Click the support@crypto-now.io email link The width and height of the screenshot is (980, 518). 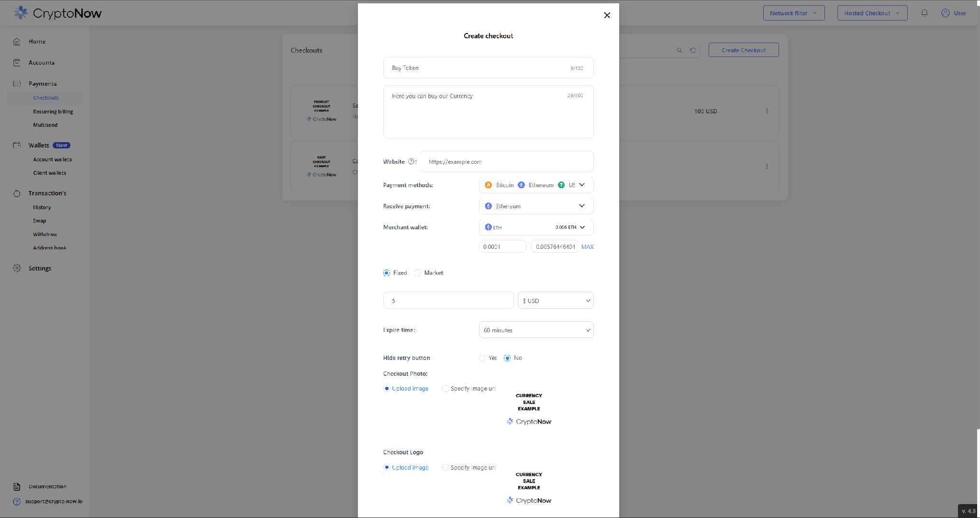54,502
